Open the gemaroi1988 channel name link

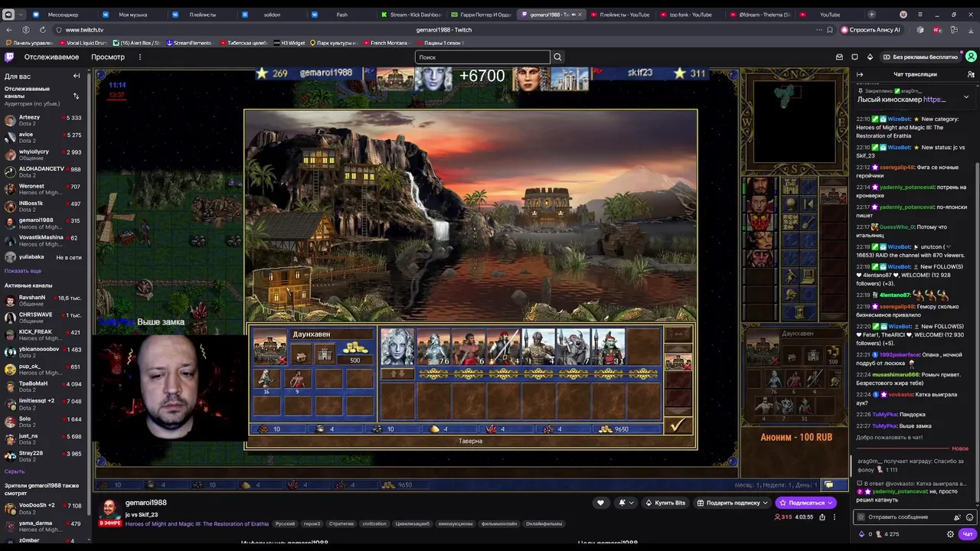pyautogui.click(x=145, y=503)
